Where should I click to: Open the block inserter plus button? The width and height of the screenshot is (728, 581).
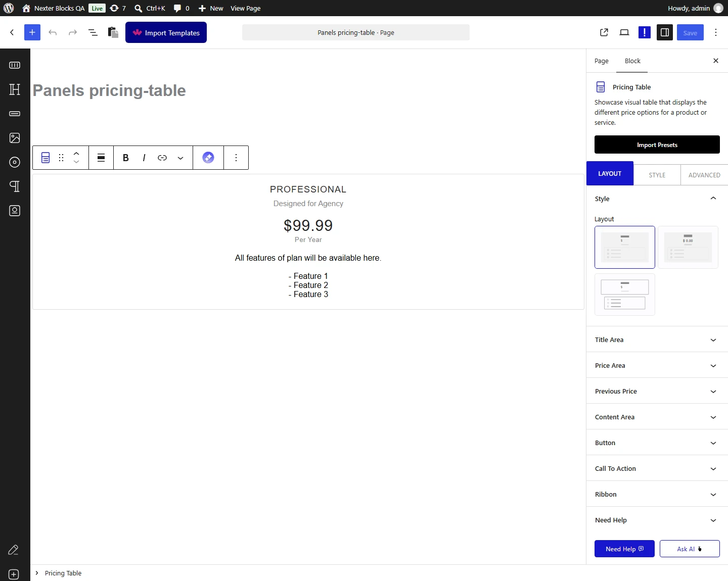tap(32, 32)
